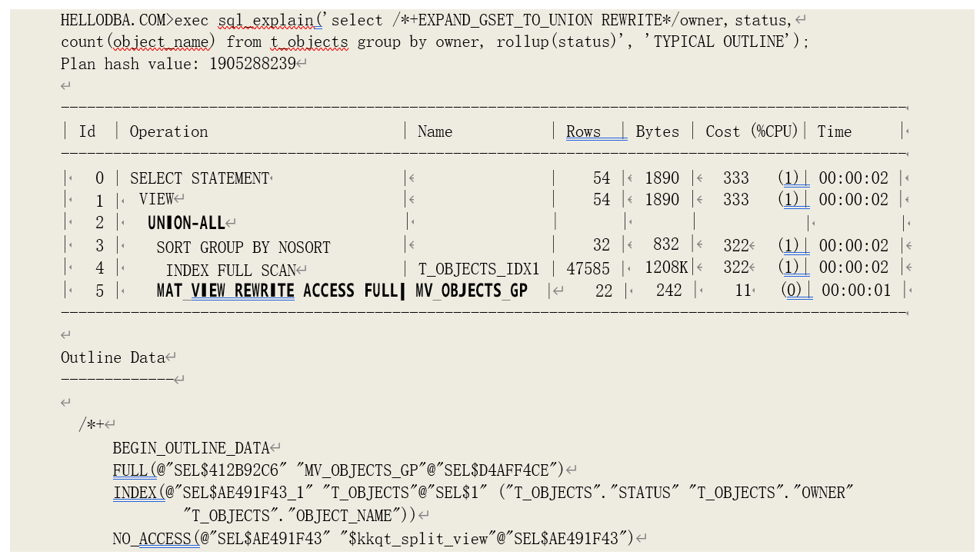The width and height of the screenshot is (980, 558).
Task: Click the T_OBJECTS_IDX1 index name
Action: tap(478, 269)
